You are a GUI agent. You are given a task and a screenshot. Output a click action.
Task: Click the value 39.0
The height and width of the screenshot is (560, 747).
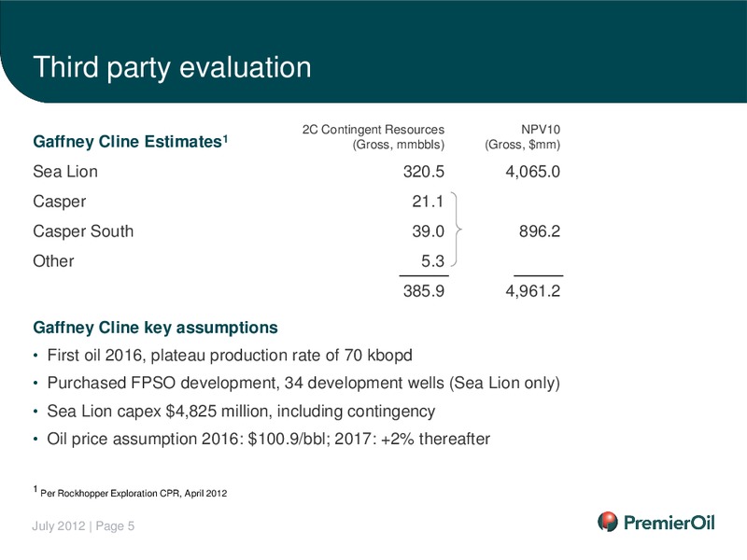tap(428, 231)
